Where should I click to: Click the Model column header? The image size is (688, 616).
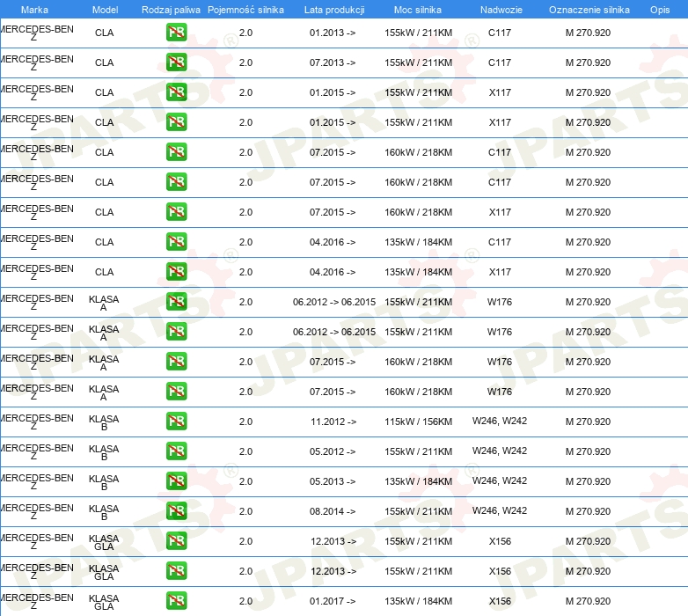(105, 9)
